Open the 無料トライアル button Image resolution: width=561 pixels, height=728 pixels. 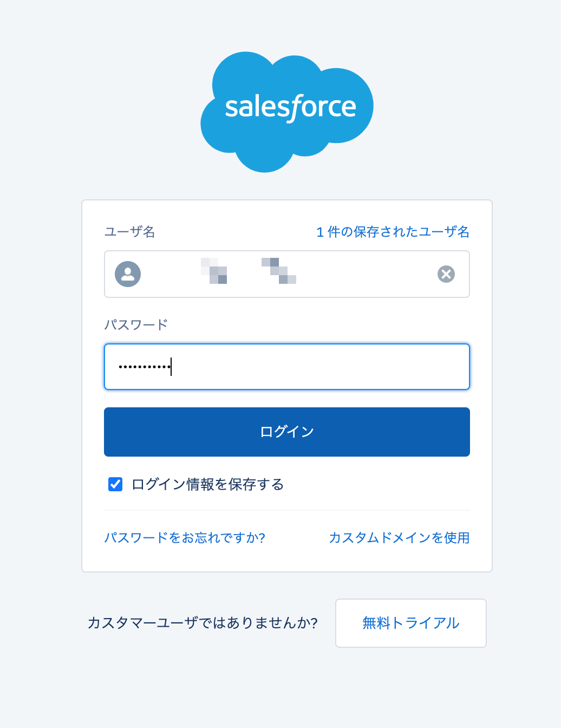[410, 623]
